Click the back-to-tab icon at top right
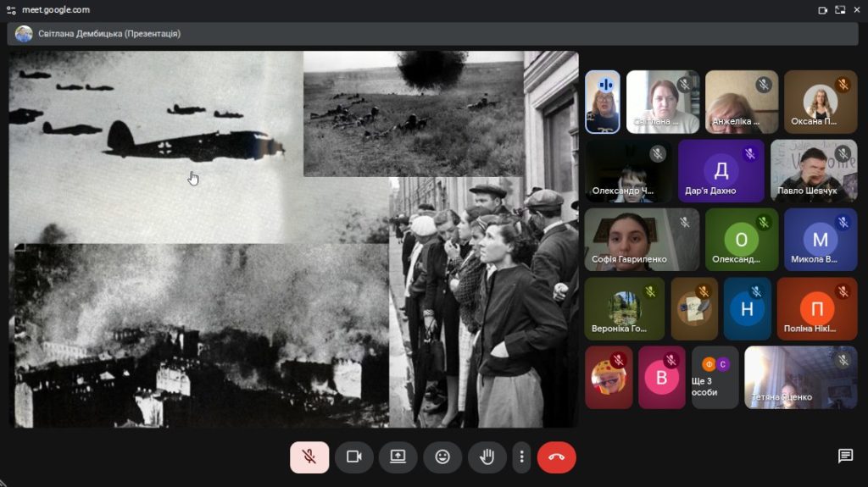 pyautogui.click(x=840, y=10)
